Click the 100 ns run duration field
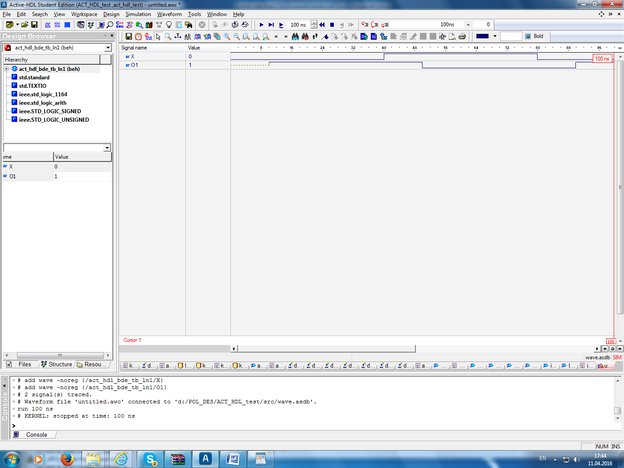Viewport: 624px width, 468px height. [x=298, y=25]
